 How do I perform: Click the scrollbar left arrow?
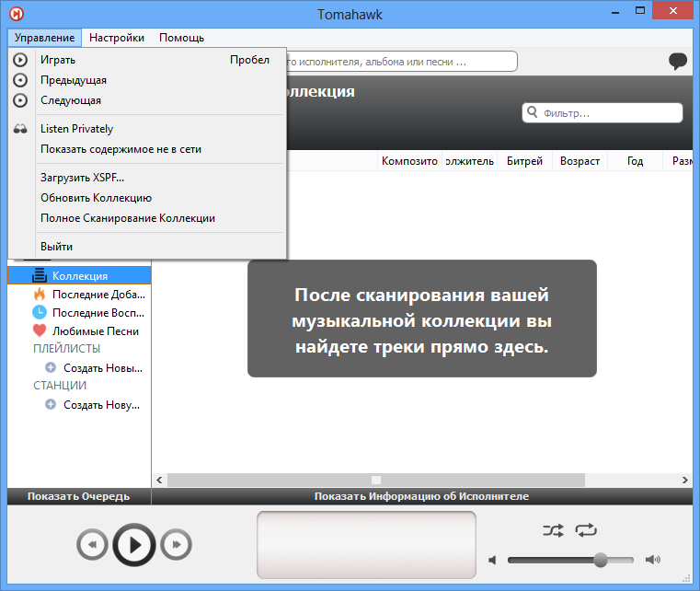159,480
